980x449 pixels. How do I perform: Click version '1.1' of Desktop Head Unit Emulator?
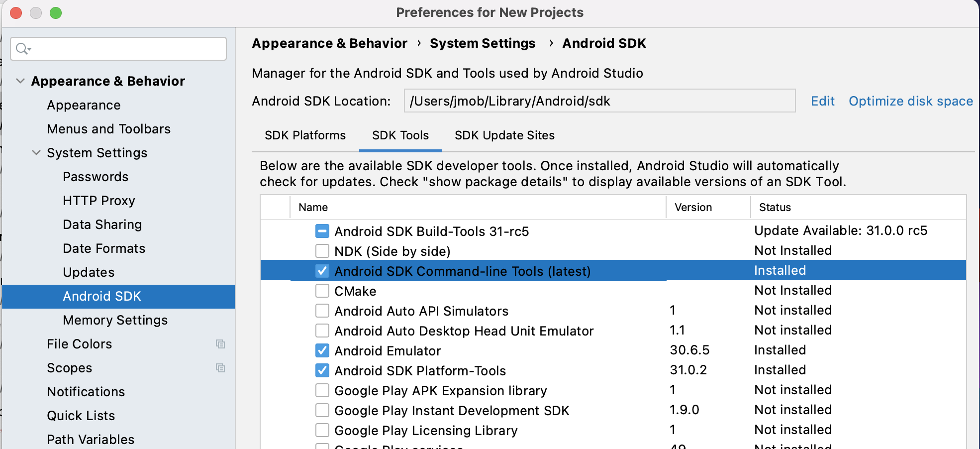pos(677,330)
